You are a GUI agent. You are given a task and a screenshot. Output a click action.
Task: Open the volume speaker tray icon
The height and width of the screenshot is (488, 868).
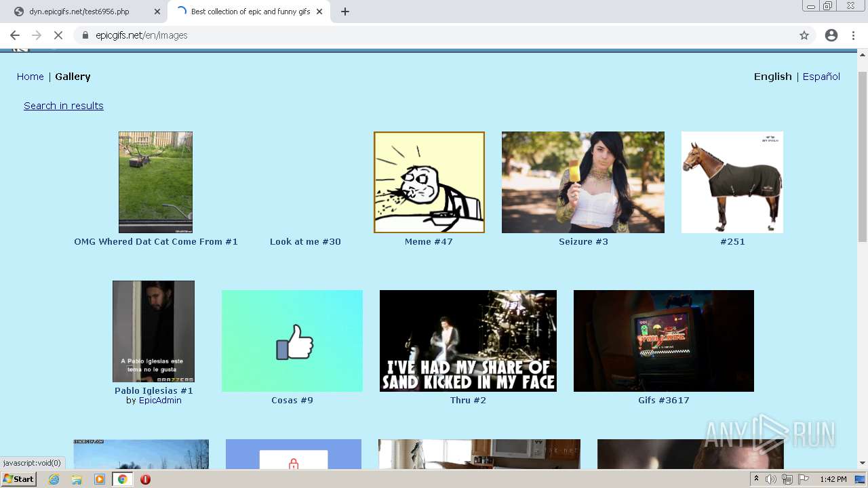coord(771,479)
